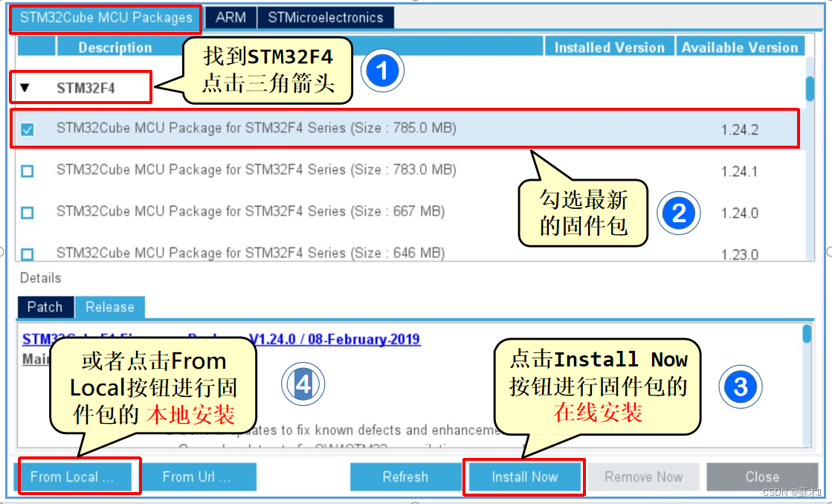Click Install Now button
Image resolution: width=832 pixels, height=504 pixels.
point(525,476)
